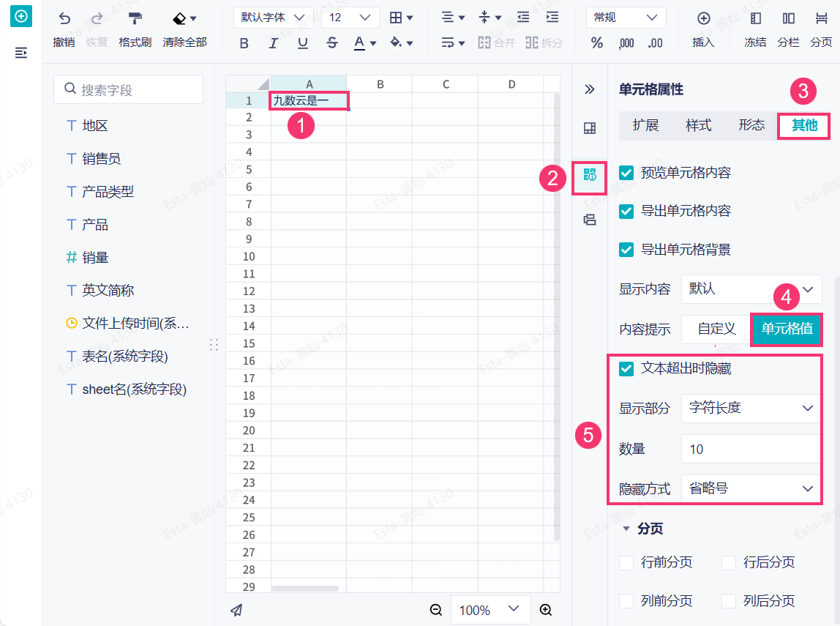The width and height of the screenshot is (840, 626).
Task: Toggle the left sidebar list icon
Action: (x=21, y=53)
